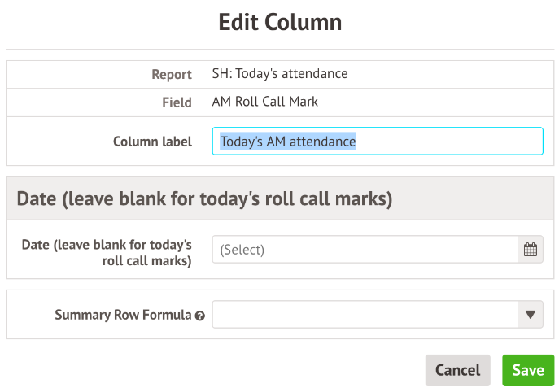Screen dimensions: 559x392
Task: Click the Edit Column heading
Action: [x=280, y=22]
